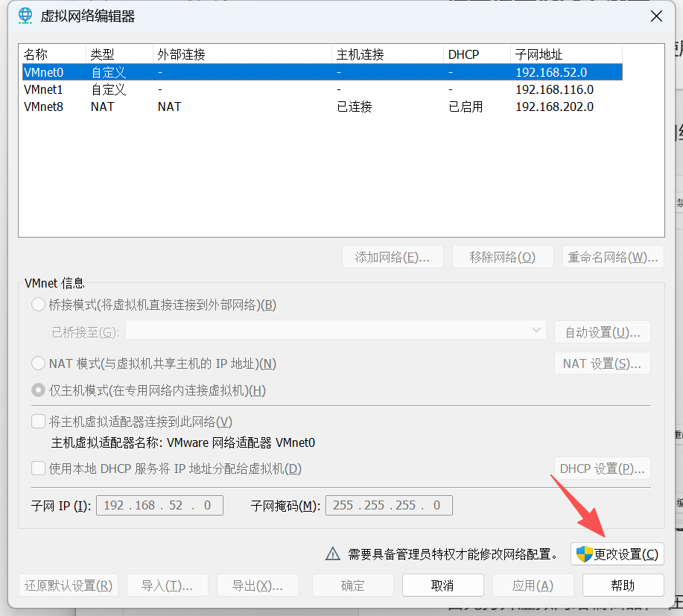Click DHCP column header

click(477, 54)
